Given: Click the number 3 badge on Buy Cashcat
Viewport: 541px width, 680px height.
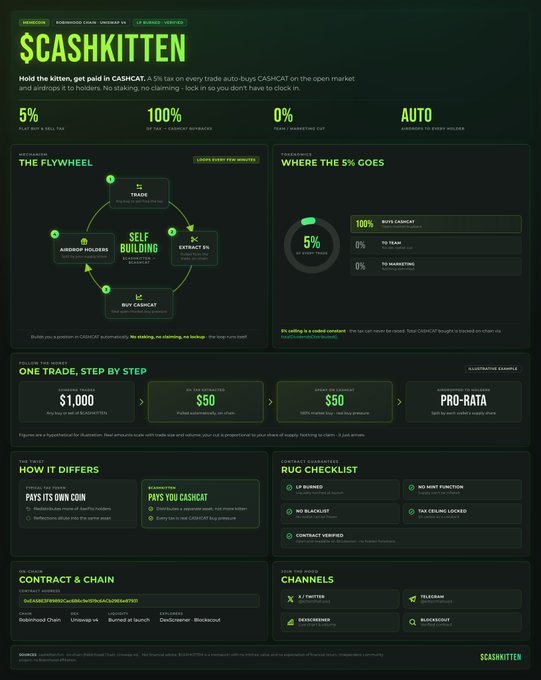Looking at the screenshot, I should click(x=106, y=289).
